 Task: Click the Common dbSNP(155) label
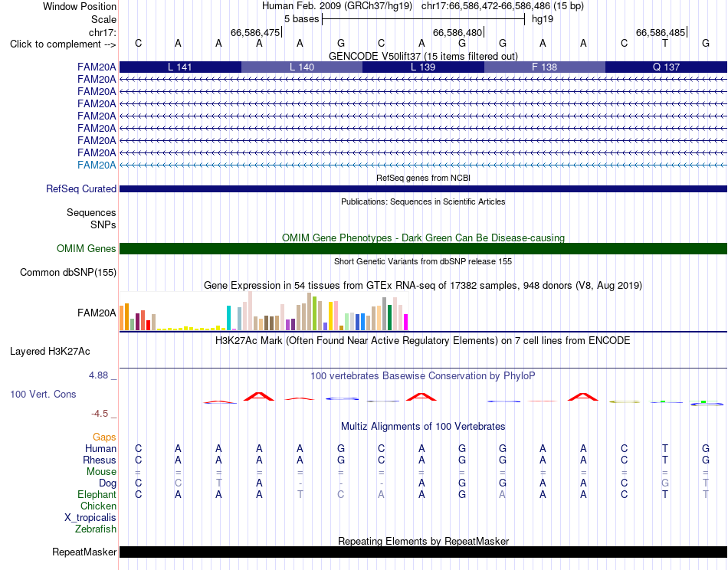point(67,273)
